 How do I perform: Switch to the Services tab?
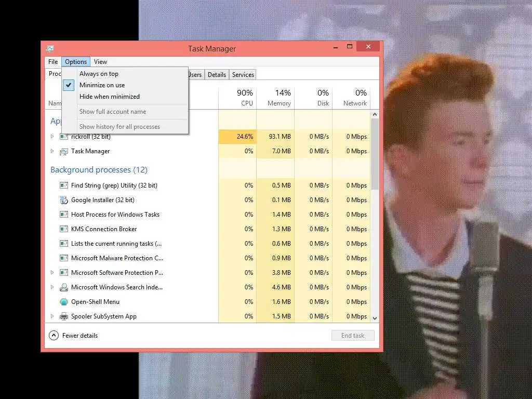(x=243, y=75)
